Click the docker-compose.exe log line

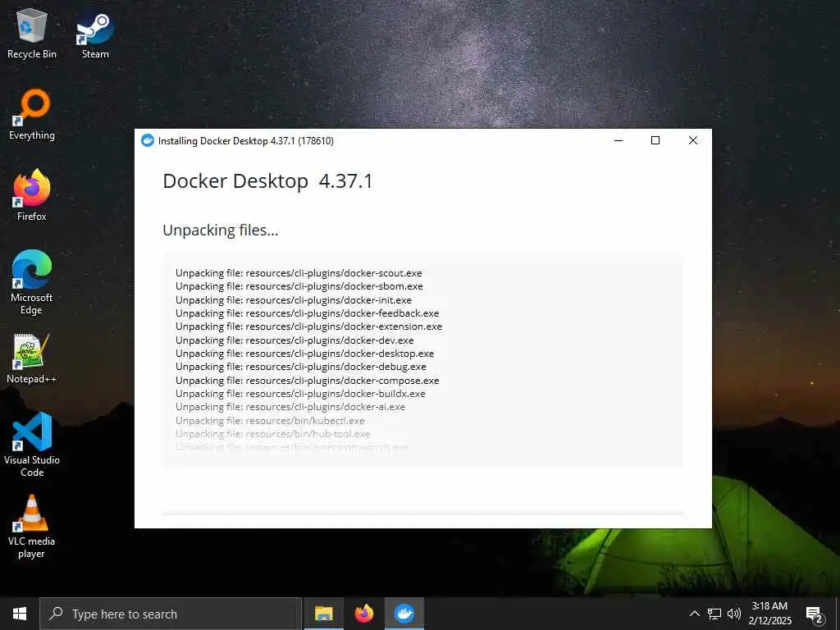[x=308, y=381]
